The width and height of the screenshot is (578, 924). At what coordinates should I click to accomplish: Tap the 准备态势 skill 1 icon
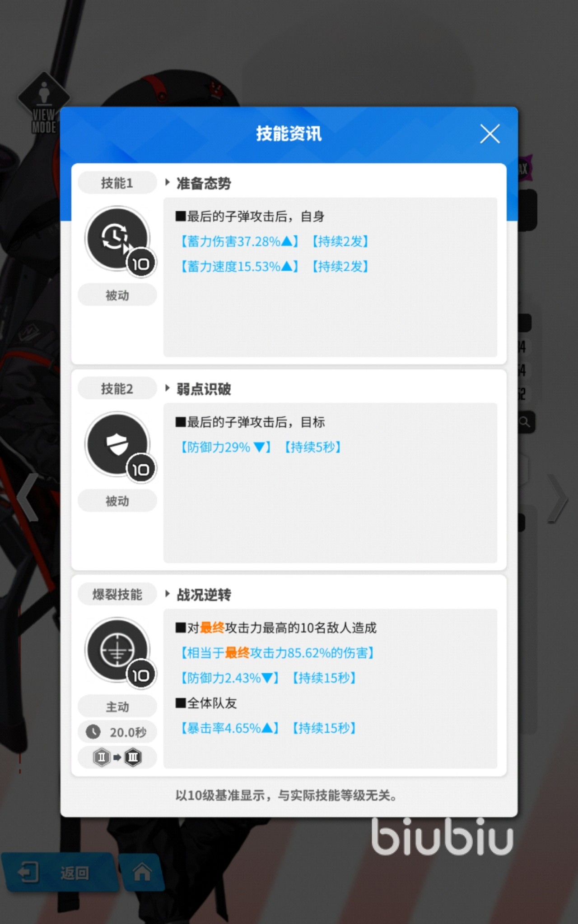[118, 239]
